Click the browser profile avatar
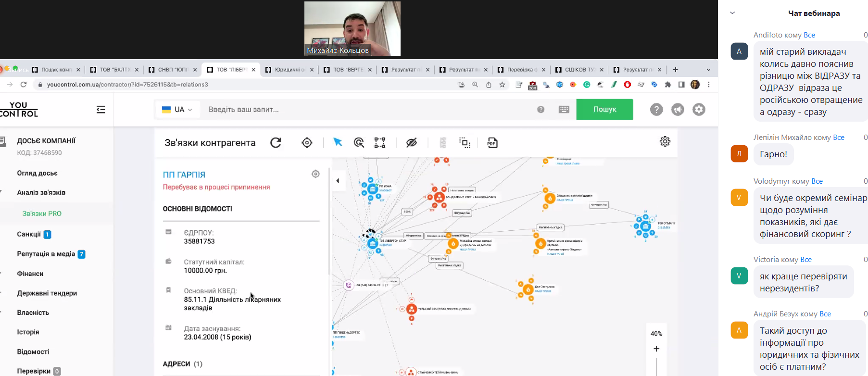Viewport: 868px width, 376px height. tap(695, 85)
